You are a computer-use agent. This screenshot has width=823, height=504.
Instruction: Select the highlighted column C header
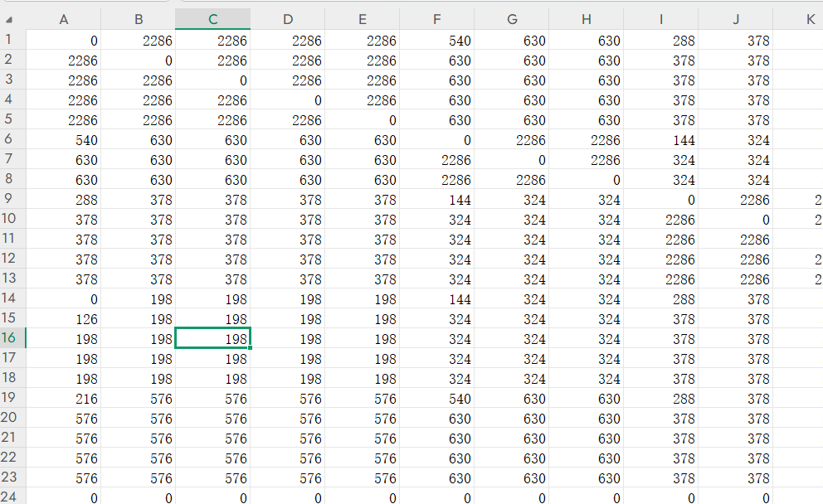(212, 20)
